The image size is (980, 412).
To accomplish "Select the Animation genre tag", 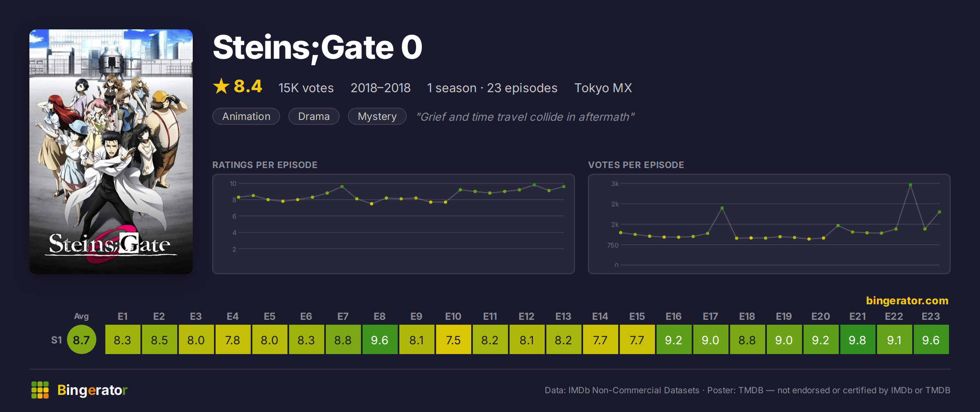I will (246, 116).
